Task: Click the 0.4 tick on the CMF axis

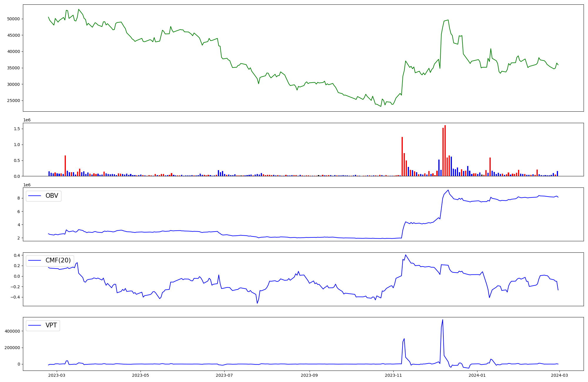Action: tap(17, 255)
